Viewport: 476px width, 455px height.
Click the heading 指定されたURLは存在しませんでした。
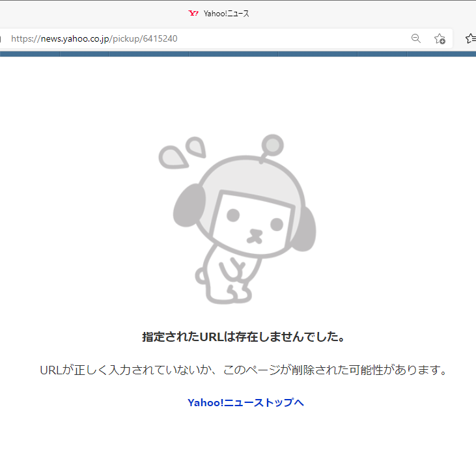[x=244, y=337]
